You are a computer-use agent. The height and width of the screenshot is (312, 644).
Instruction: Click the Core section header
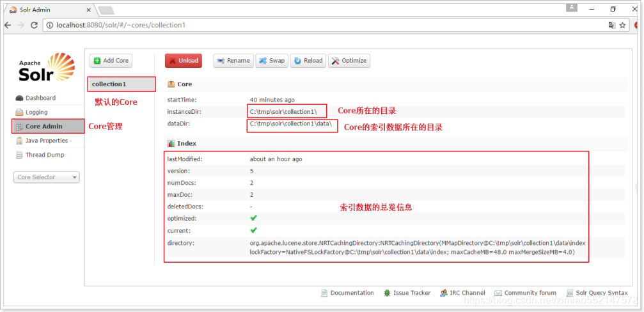[x=396, y=84]
